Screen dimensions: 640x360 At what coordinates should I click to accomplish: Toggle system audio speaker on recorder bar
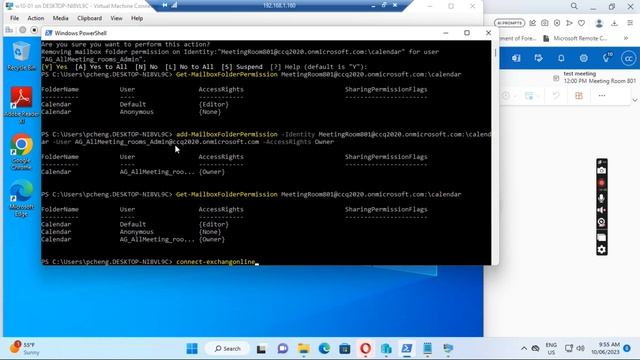601,210
